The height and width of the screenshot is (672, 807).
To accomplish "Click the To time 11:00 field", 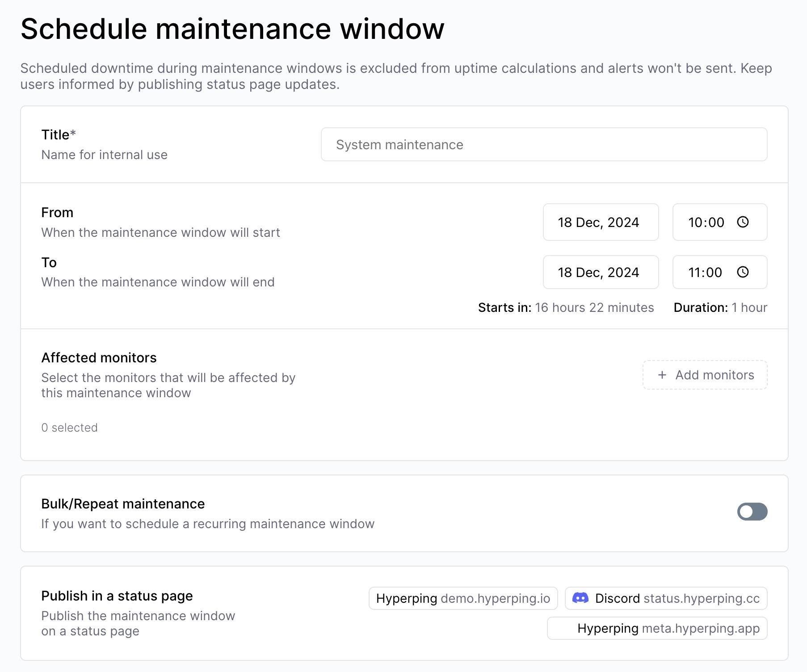I will coord(720,272).
